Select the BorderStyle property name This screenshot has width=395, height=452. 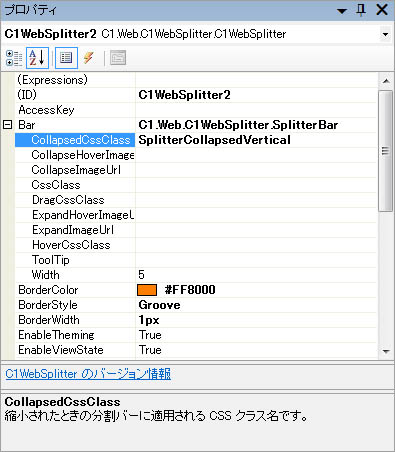48,305
